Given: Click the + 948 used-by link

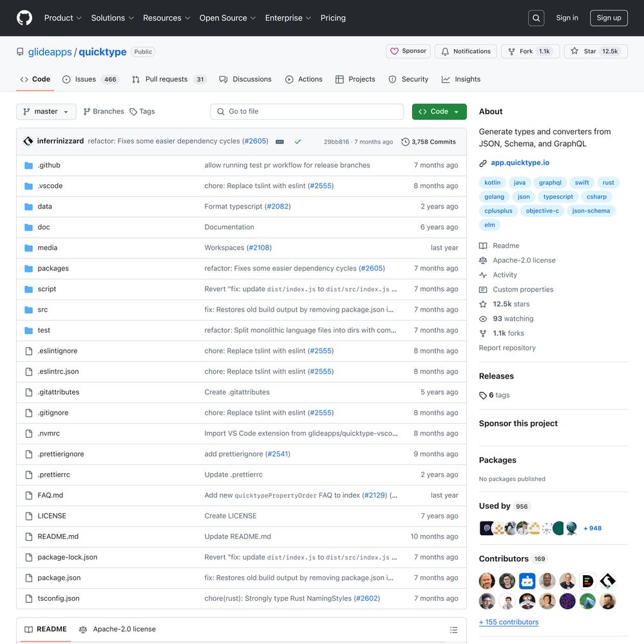Looking at the screenshot, I should (x=592, y=528).
